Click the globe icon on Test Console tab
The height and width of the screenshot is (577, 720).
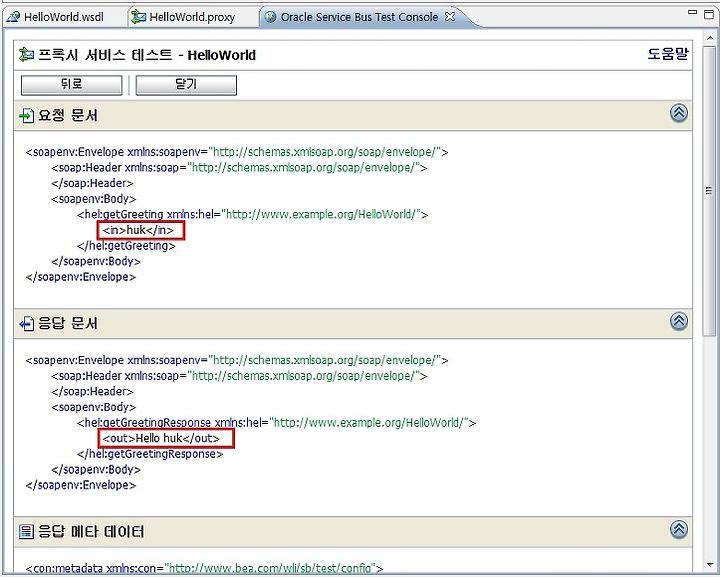[x=271, y=17]
